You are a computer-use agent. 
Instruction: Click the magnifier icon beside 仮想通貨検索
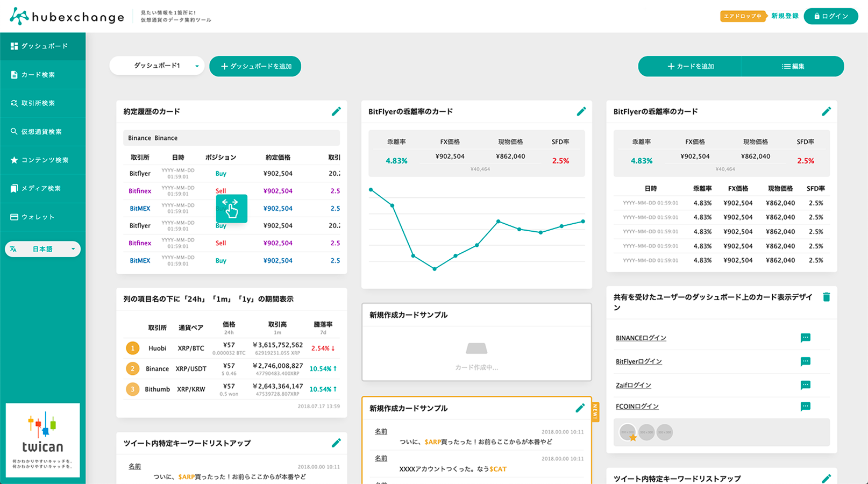[14, 131]
